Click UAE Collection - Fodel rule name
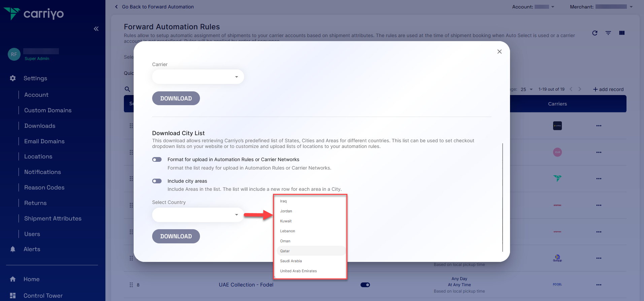 coord(246,285)
